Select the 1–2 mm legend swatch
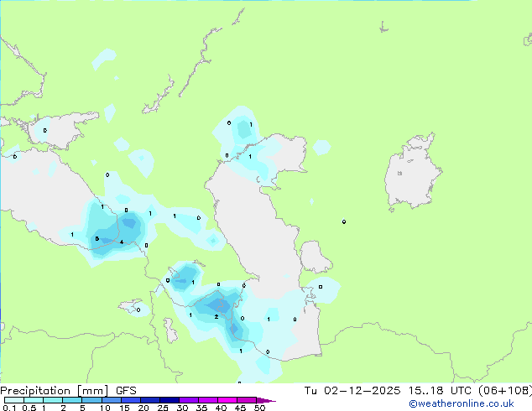Screen dimensions: 532x411 pos(53,400)
